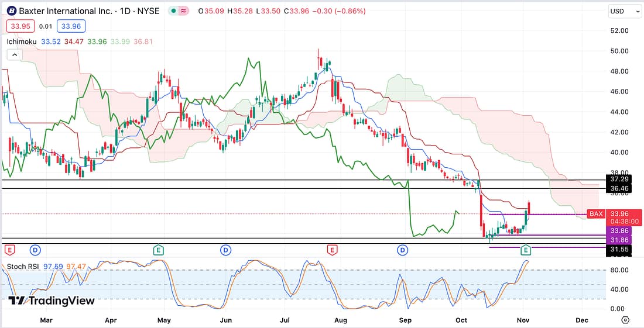
Task: Open the USD currency dropdown
Action: 622,11
